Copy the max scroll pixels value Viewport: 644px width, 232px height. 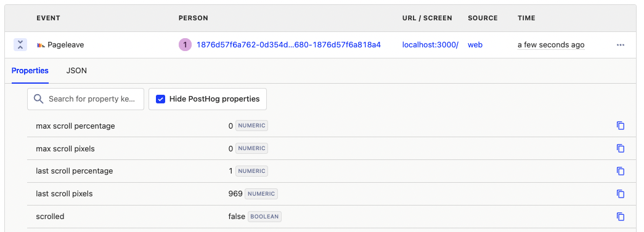tap(620, 148)
